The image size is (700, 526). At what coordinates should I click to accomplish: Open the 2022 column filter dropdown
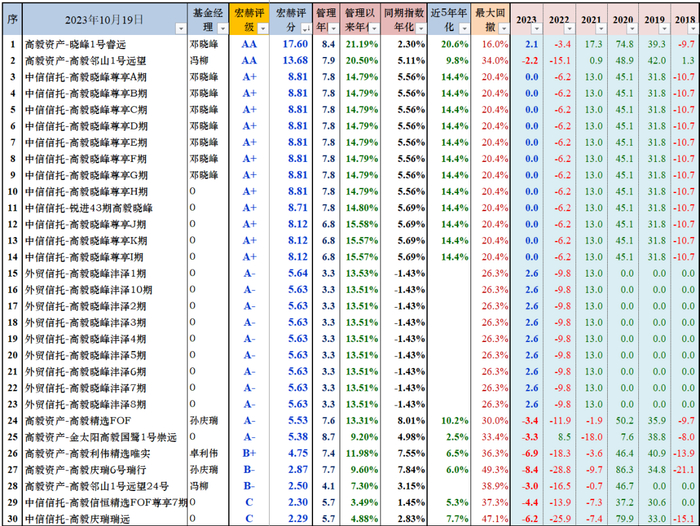[569, 29]
